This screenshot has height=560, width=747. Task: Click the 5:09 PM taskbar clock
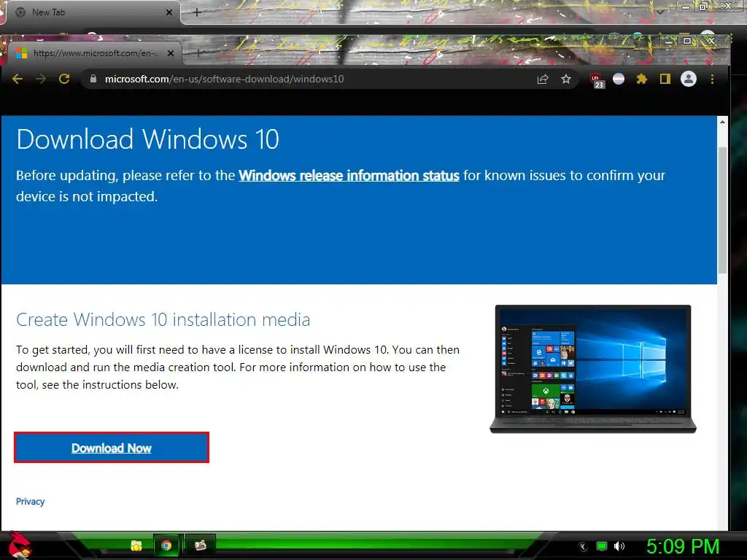point(683,546)
